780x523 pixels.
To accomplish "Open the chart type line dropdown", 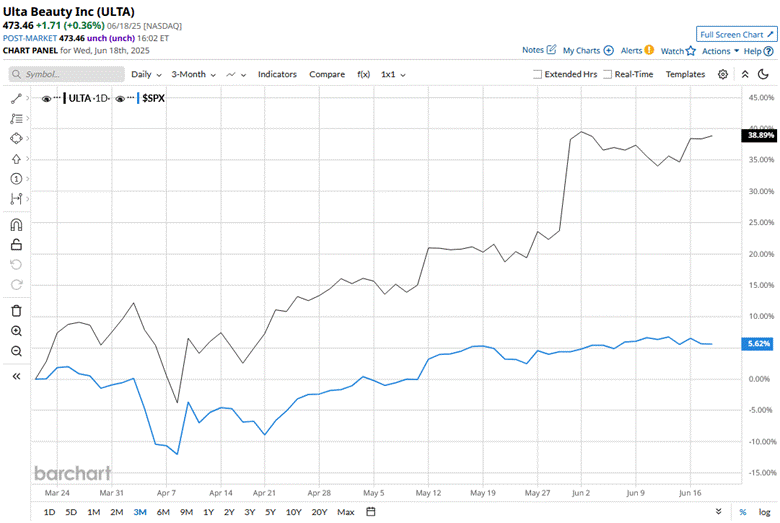I will click(236, 75).
